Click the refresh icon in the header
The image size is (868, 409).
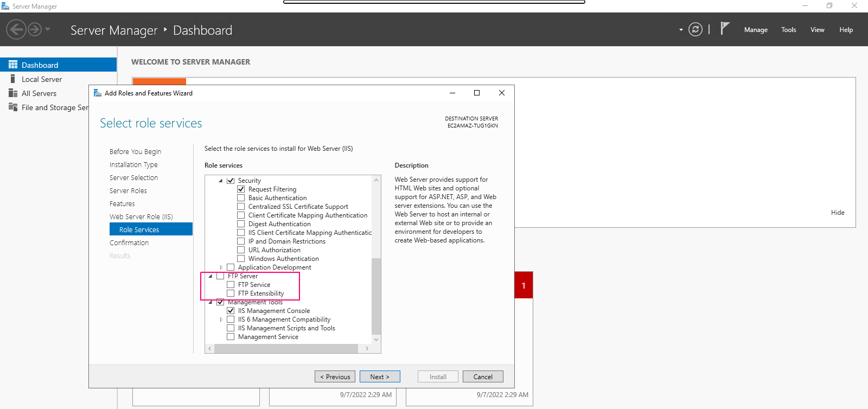pyautogui.click(x=695, y=29)
